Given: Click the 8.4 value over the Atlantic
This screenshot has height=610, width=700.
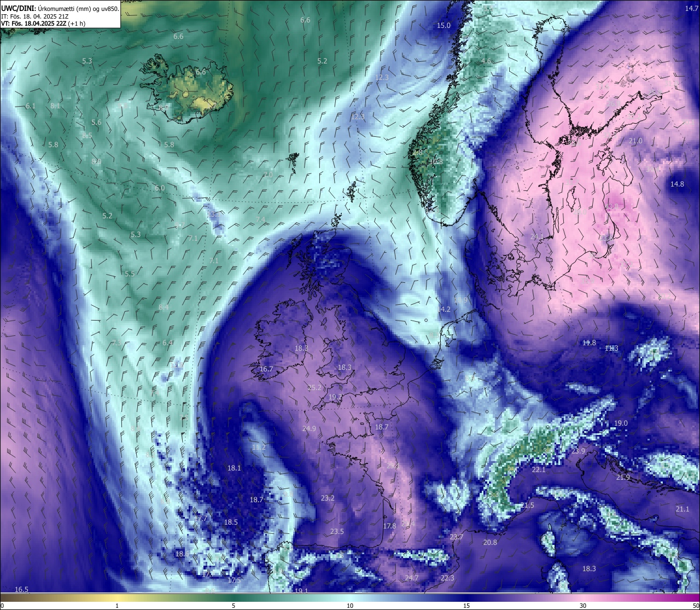Looking at the screenshot, I should [164, 307].
